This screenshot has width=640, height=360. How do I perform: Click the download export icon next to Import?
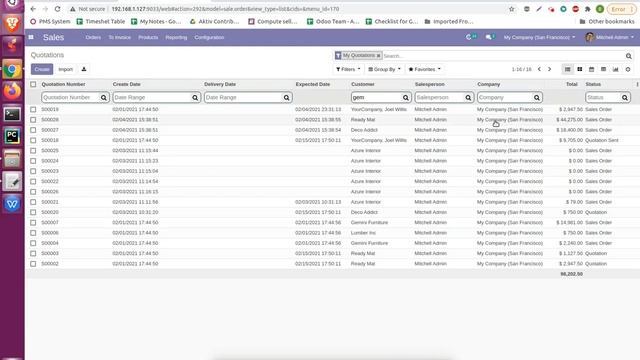[x=84, y=69]
